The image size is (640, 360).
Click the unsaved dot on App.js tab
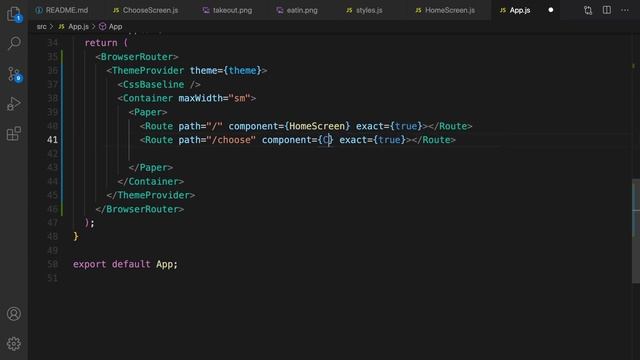click(551, 10)
